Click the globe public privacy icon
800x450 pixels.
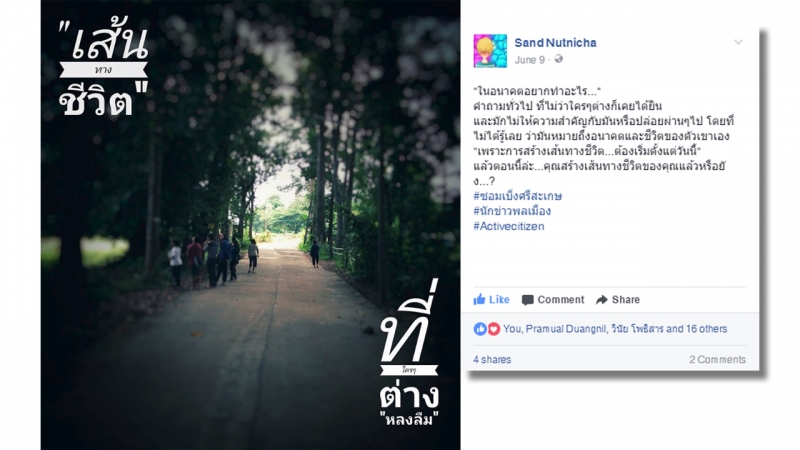pyautogui.click(x=559, y=59)
